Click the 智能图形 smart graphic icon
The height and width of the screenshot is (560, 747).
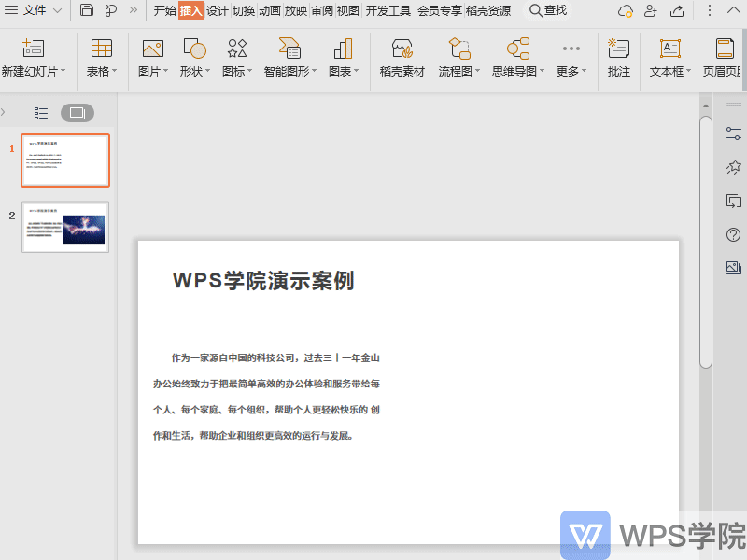pos(289,49)
